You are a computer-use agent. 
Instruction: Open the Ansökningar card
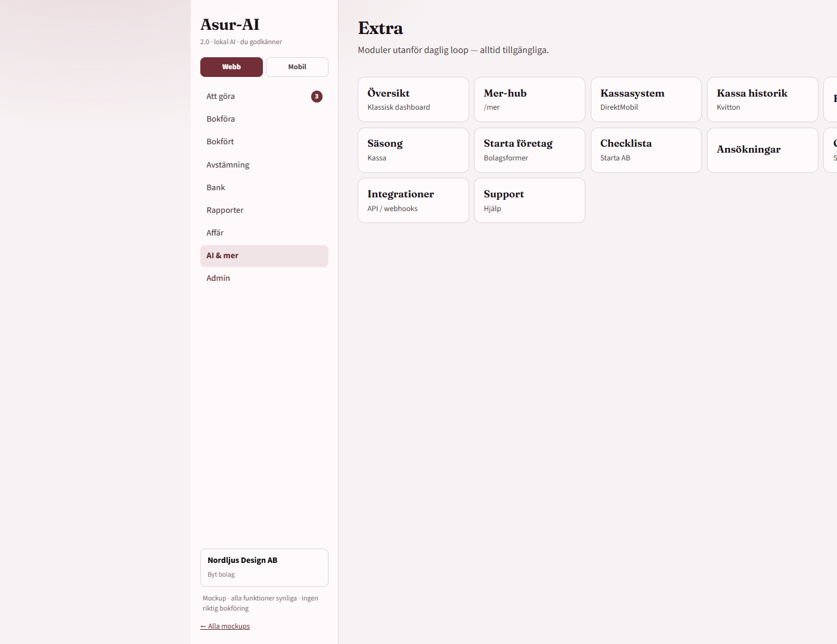[762, 150]
